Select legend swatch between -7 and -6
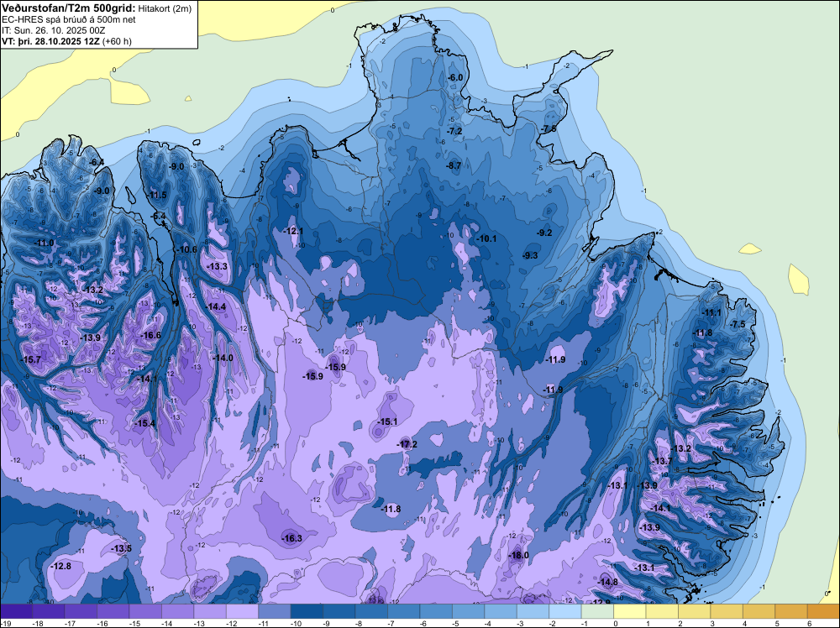 tap(404, 611)
